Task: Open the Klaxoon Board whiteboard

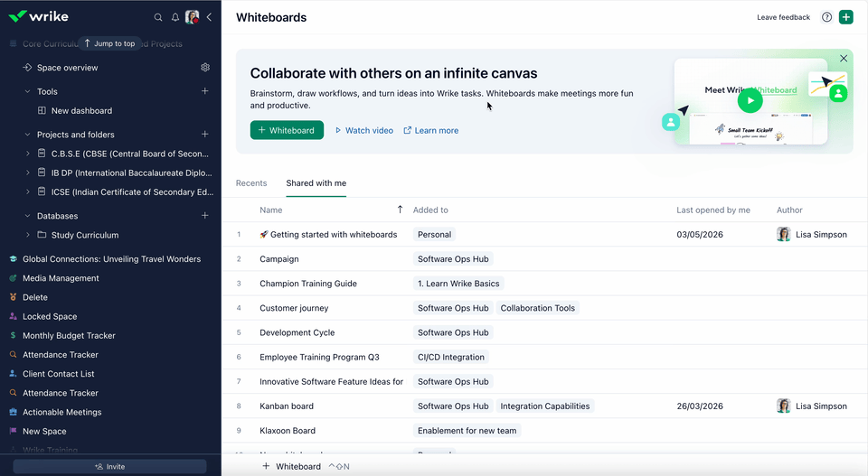Action: [288, 431]
